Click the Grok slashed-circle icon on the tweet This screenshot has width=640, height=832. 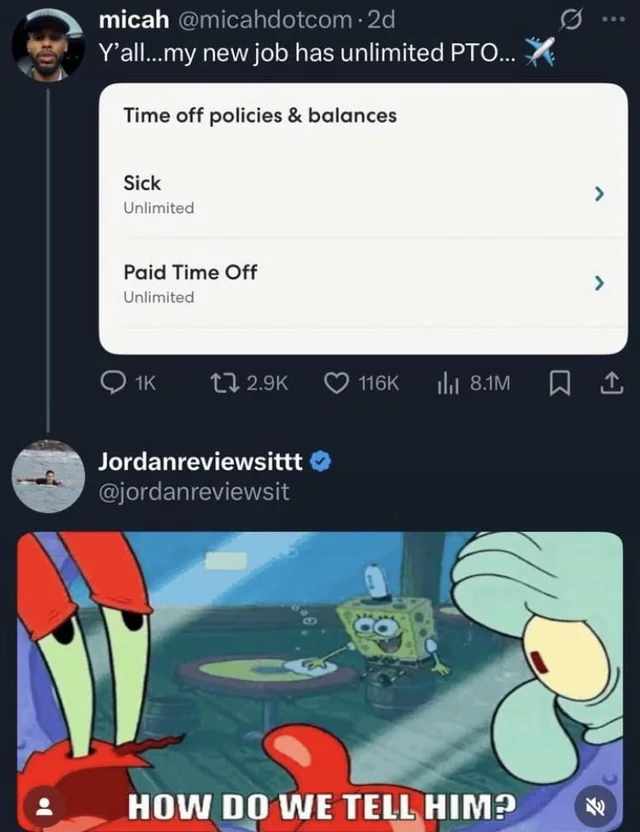pos(574,20)
